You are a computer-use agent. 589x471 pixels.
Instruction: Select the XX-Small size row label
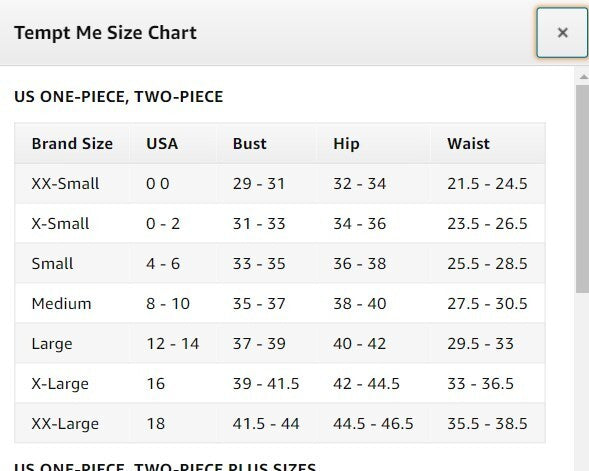coord(65,184)
